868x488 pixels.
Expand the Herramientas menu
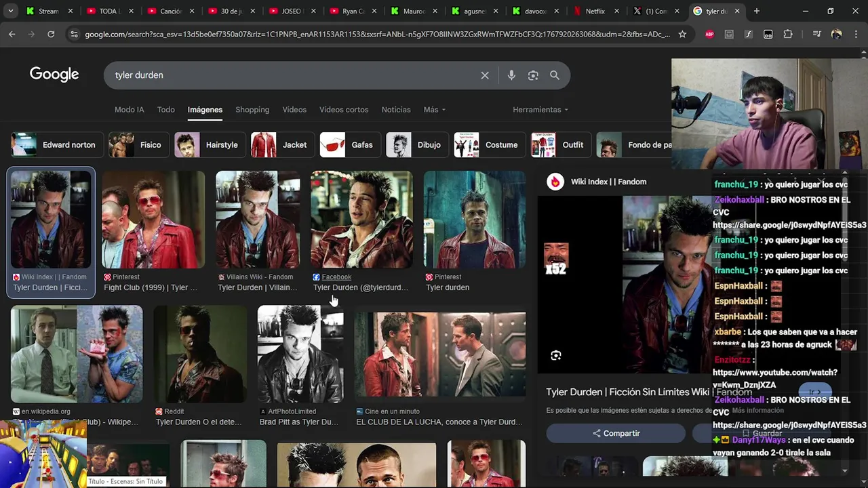click(x=540, y=110)
